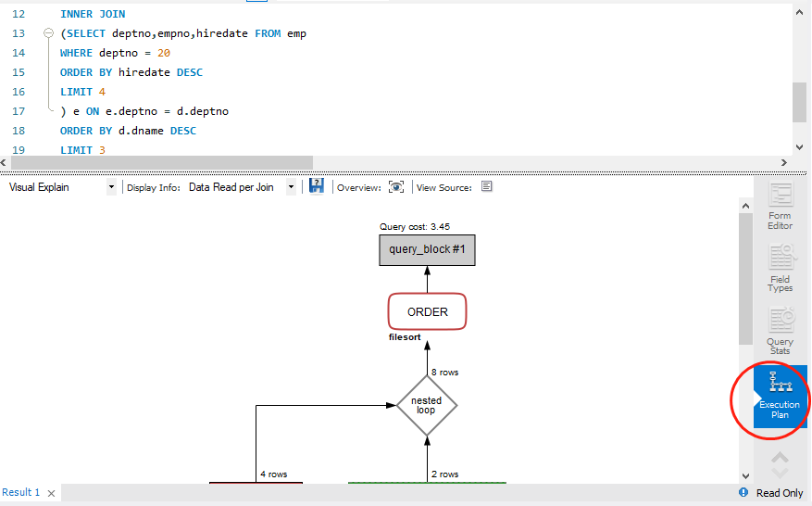Select the ORDER node in the plan
Image resolution: width=812 pixels, height=506 pixels.
pyautogui.click(x=427, y=311)
